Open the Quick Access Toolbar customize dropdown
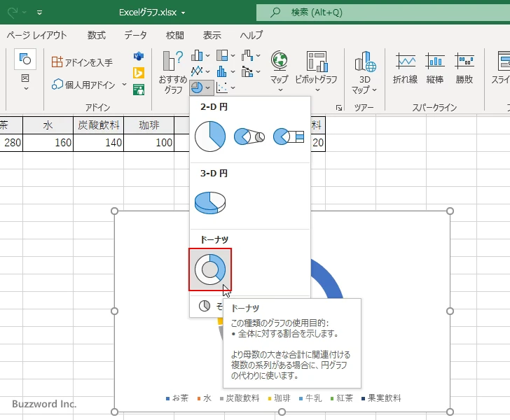Image resolution: width=510 pixels, height=420 pixels. coord(39,13)
